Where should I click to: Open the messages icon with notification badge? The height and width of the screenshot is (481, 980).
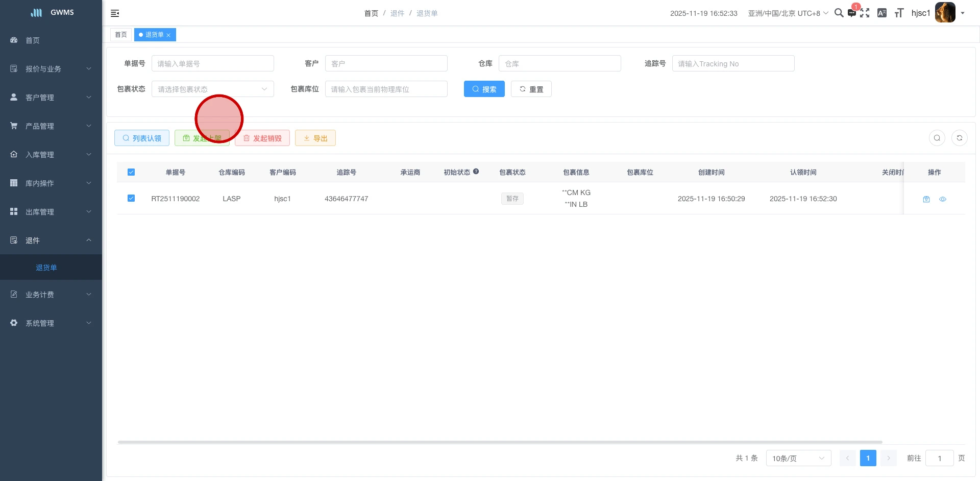[852, 13]
